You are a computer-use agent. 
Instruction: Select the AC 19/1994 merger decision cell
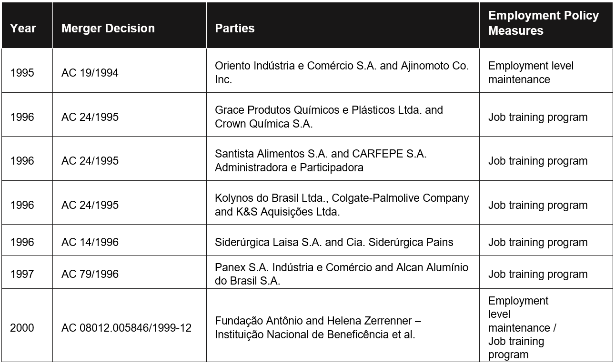[130, 70]
